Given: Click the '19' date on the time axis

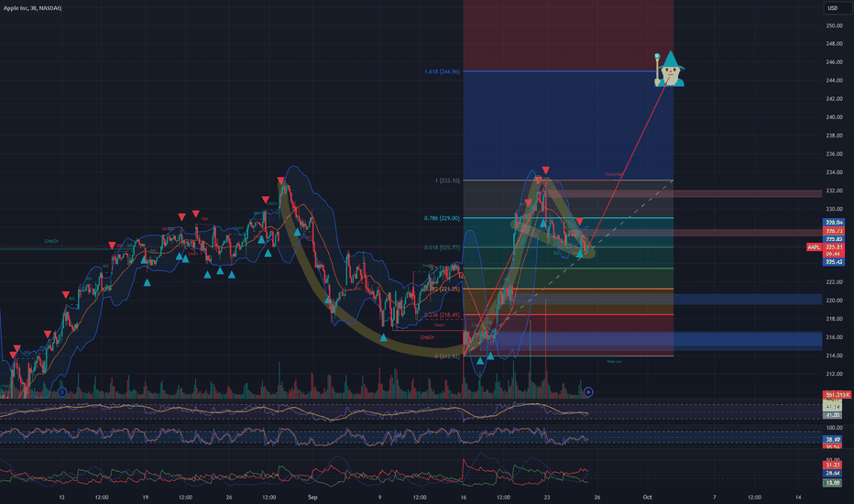Looking at the screenshot, I should click(146, 497).
